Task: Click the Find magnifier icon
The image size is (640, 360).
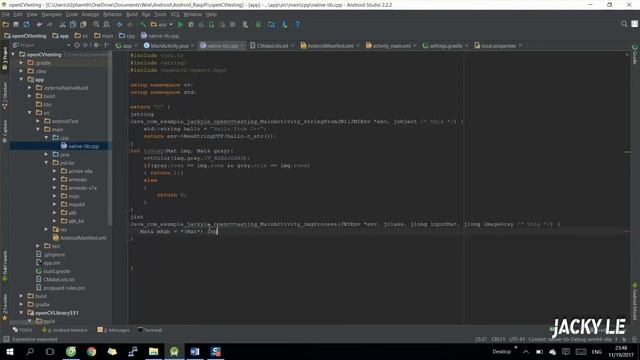Action: (96, 24)
